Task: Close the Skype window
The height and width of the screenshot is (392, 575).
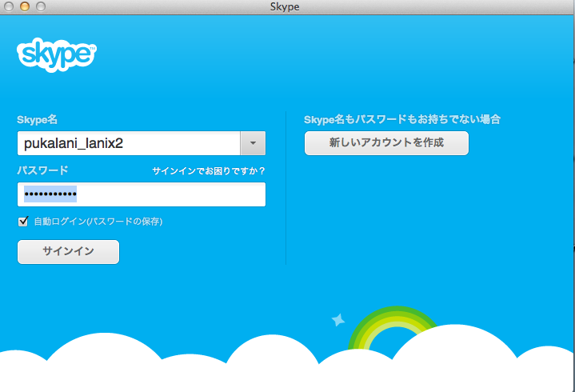Action: [x=9, y=6]
